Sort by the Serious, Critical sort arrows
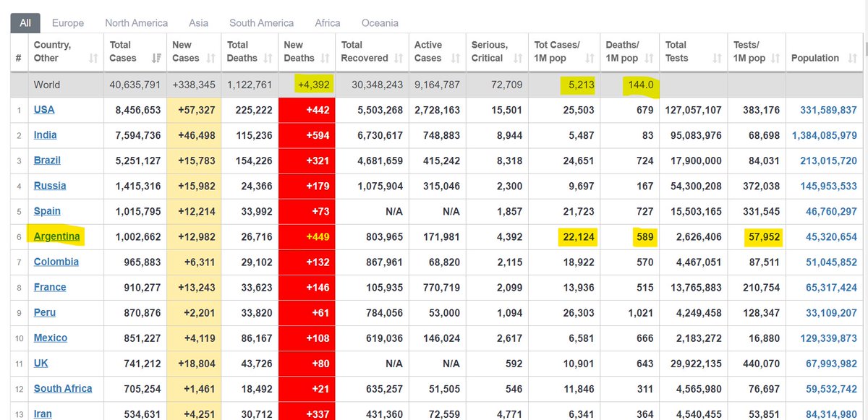 pyautogui.click(x=517, y=58)
